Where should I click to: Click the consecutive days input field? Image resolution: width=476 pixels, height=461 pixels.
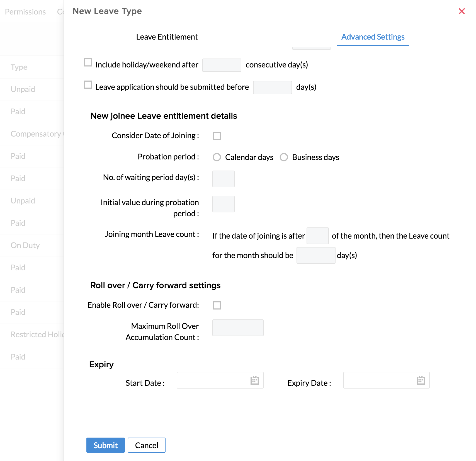pyautogui.click(x=222, y=65)
